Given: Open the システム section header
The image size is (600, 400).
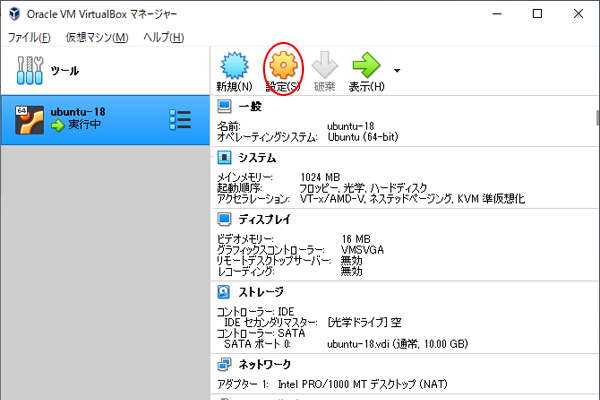Looking at the screenshot, I should click(257, 158).
